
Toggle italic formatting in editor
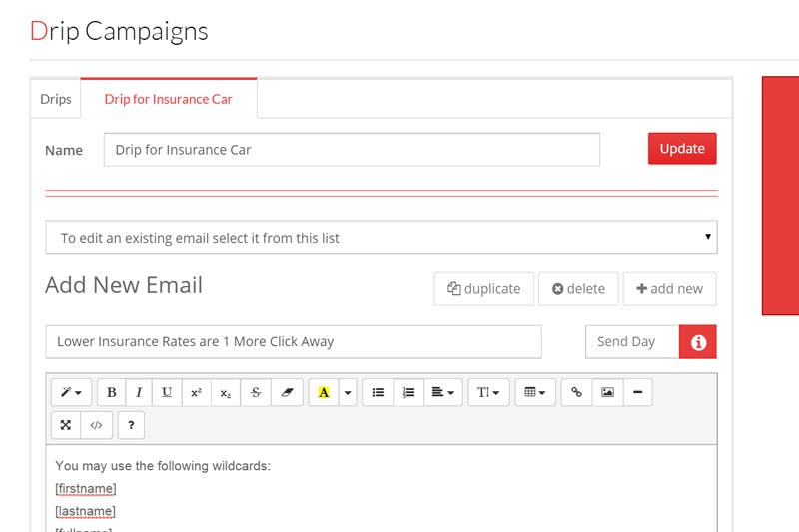tap(139, 392)
